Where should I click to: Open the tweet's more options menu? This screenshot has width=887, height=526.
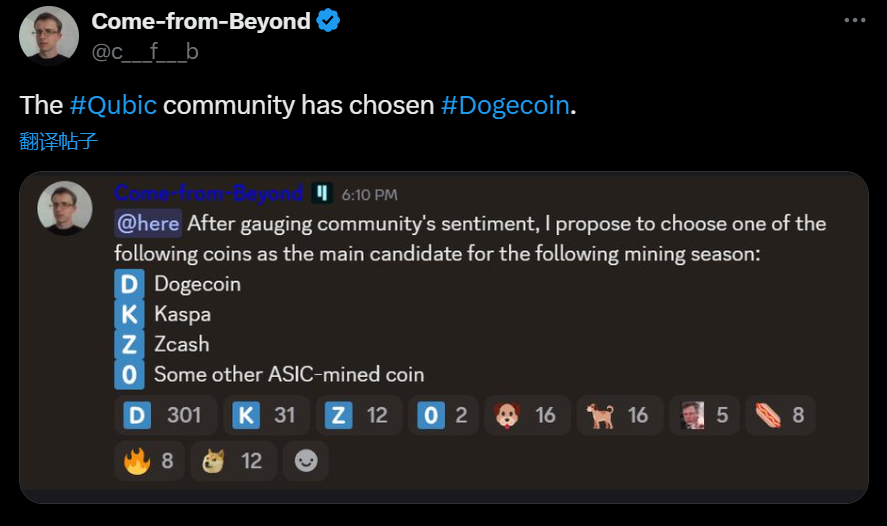pyautogui.click(x=854, y=20)
